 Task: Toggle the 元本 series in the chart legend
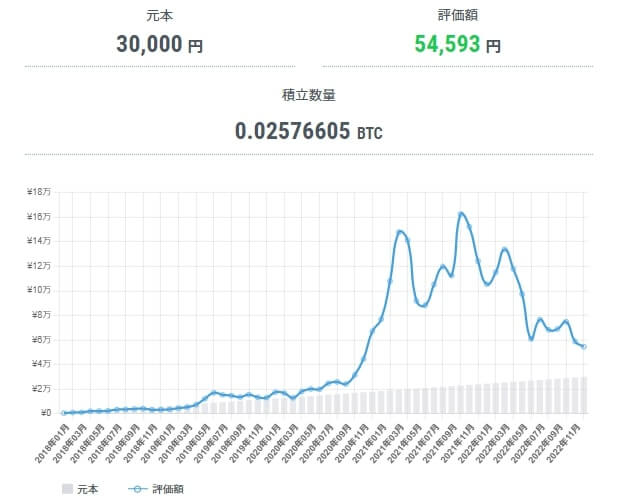pyautogui.click(x=80, y=489)
